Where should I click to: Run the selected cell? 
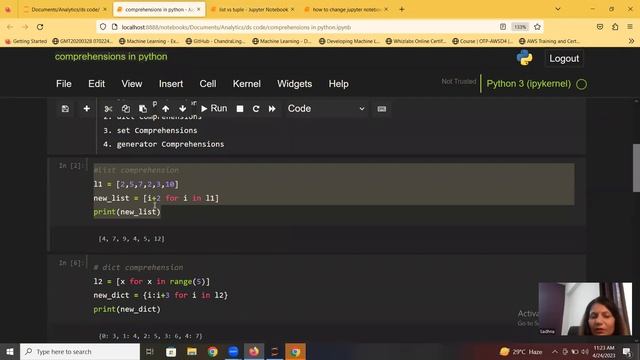click(x=214, y=109)
